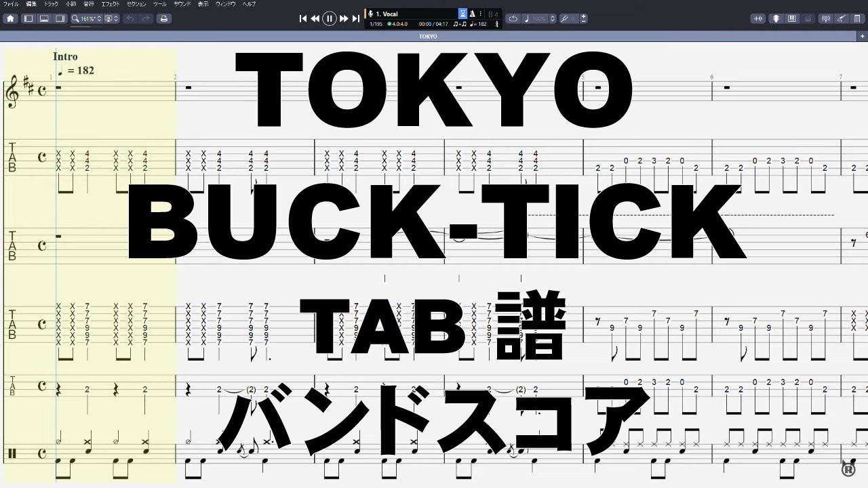Toggle the count-in option
The width and height of the screenshot is (868, 488).
click(x=462, y=14)
